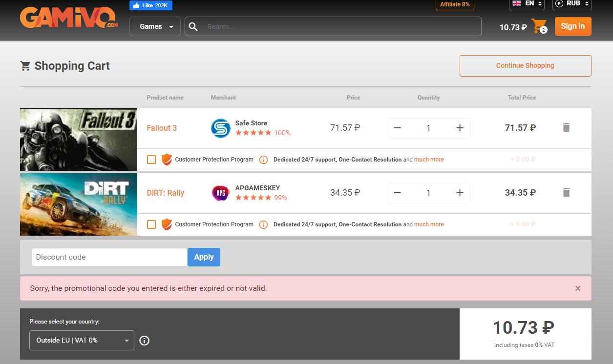Click the UK flag language icon
Viewport: 613px width, 364px height.
coord(517,3)
